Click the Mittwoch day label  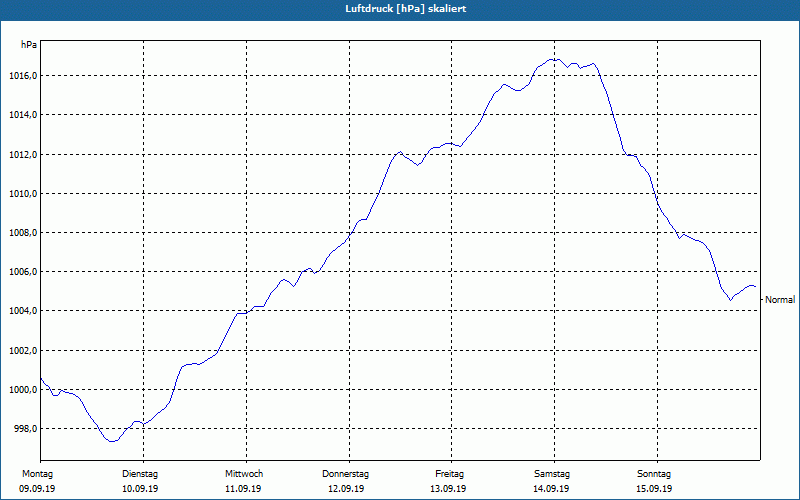point(244,474)
